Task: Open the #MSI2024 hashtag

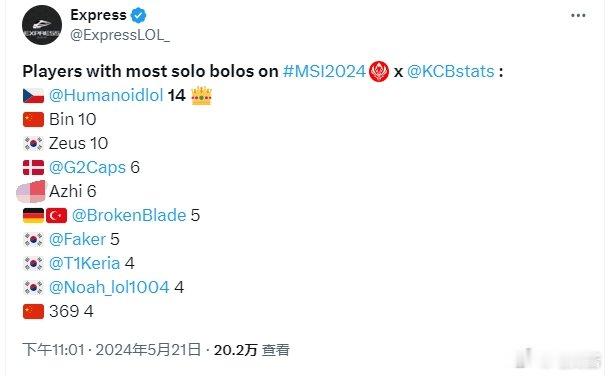Action: tap(325, 71)
